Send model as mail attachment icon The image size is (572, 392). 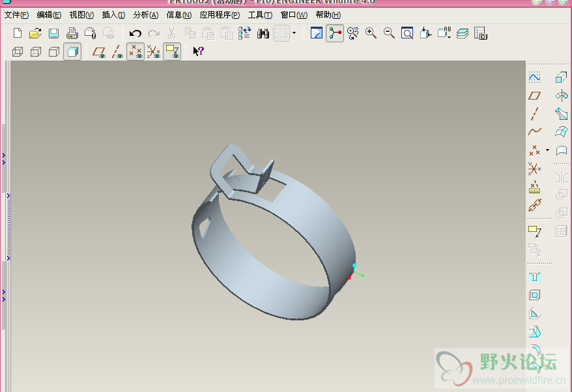click(x=90, y=33)
